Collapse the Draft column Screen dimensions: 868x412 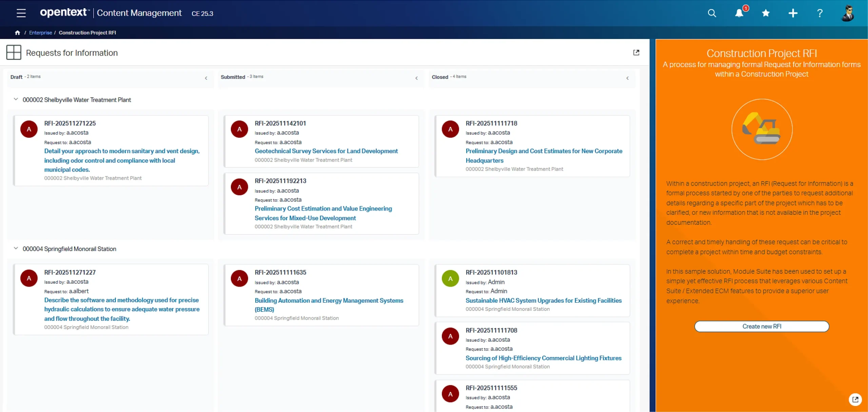[x=206, y=78]
